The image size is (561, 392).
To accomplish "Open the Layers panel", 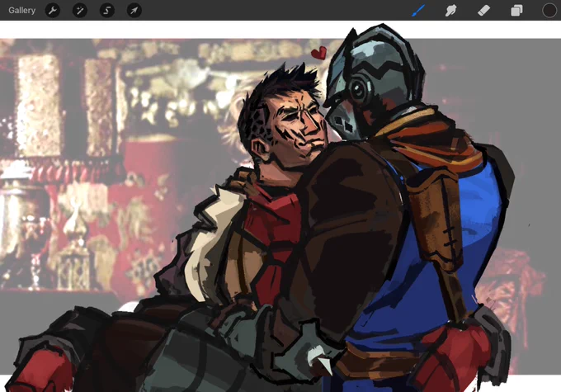I will coord(516,11).
